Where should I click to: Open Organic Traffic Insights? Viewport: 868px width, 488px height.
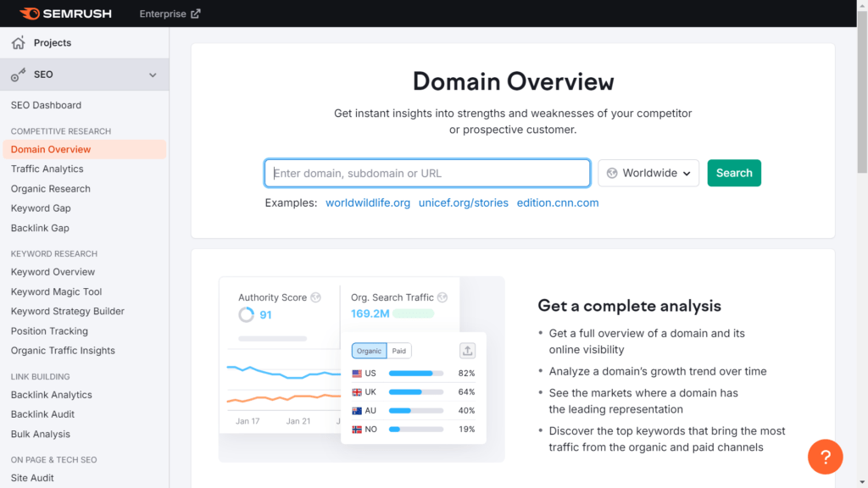pos(63,350)
